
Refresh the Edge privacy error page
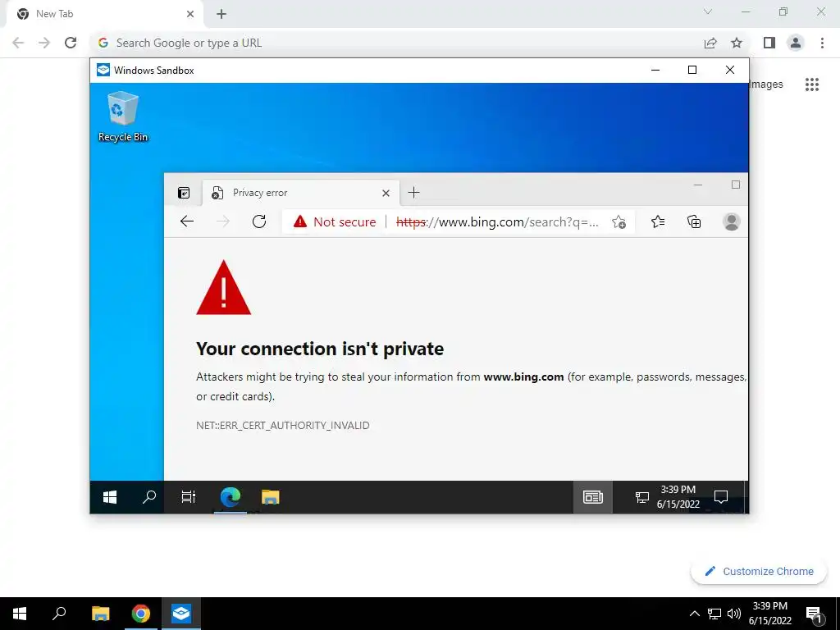point(259,221)
